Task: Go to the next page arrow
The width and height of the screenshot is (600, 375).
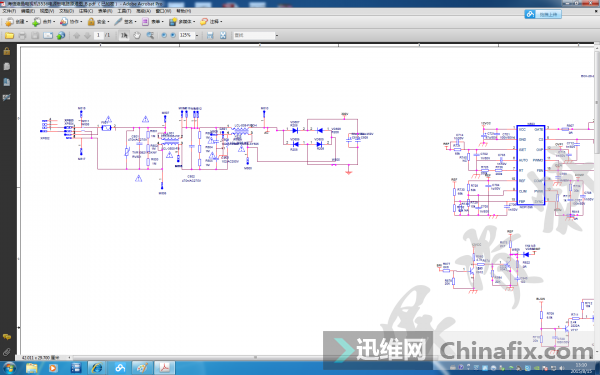Action: [88, 35]
